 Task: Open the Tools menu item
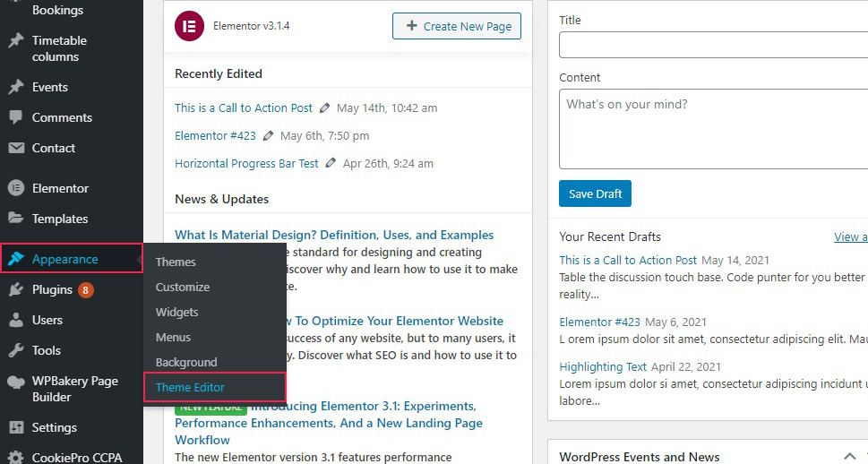tap(46, 350)
